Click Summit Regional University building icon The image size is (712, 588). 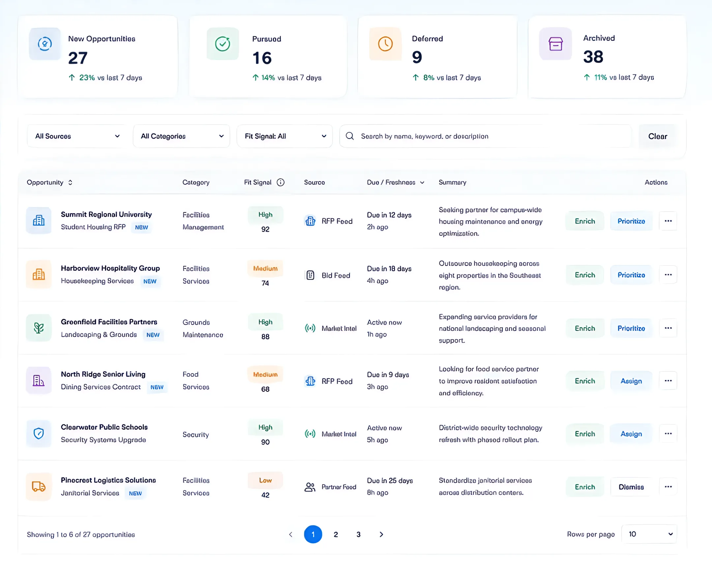click(x=39, y=220)
